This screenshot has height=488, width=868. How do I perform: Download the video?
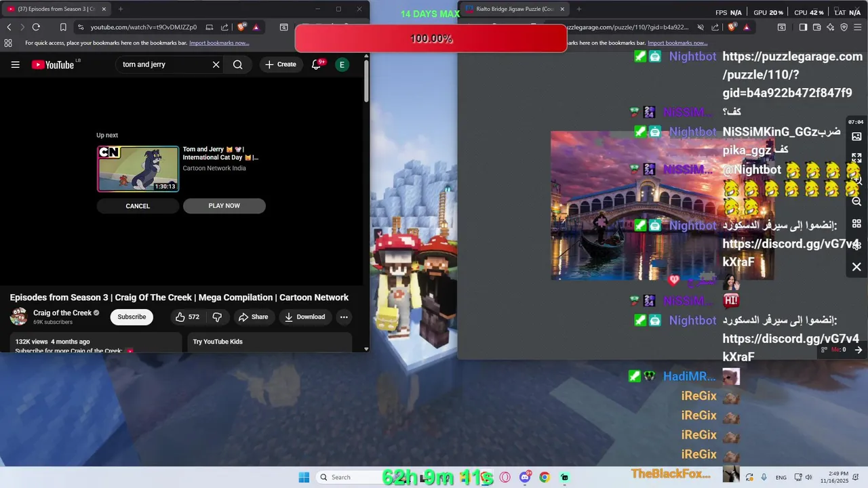(x=304, y=317)
